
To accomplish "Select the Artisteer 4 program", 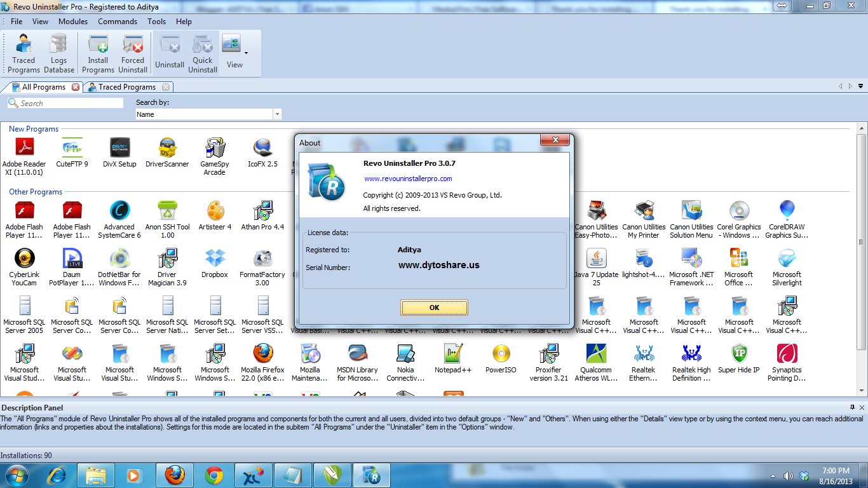I will coord(215,216).
